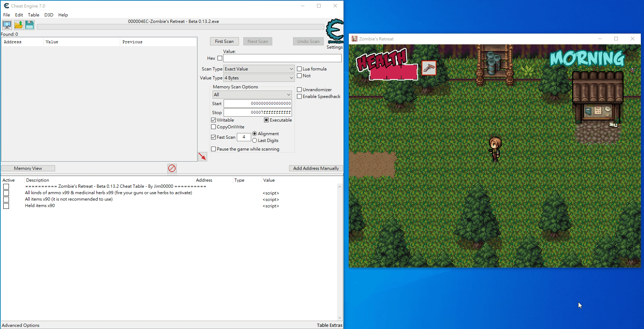The width and height of the screenshot is (644, 329).
Task: Open the Edit menu
Action: click(x=19, y=15)
